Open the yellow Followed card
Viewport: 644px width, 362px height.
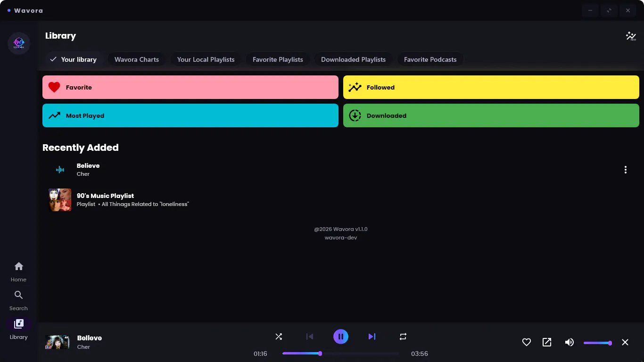[x=491, y=87]
